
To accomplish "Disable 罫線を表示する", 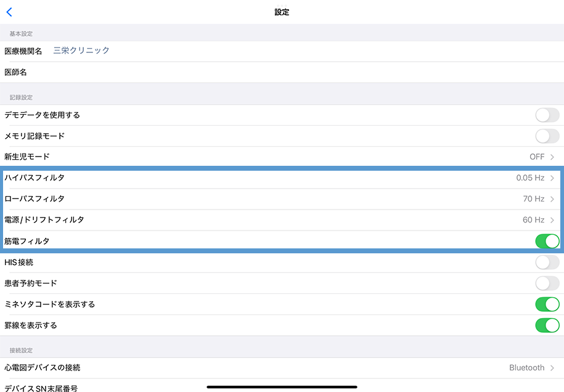I will pos(546,325).
